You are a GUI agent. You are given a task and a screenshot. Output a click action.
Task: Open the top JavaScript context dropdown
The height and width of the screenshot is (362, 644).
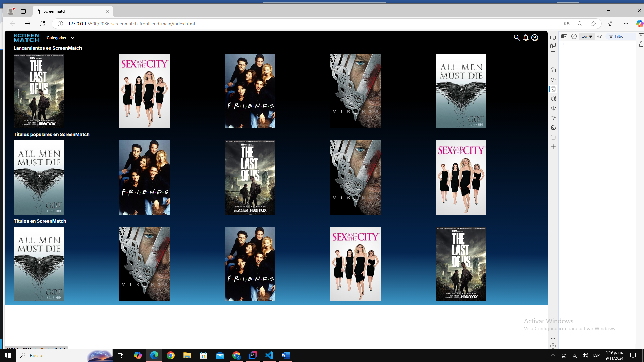[587, 36]
